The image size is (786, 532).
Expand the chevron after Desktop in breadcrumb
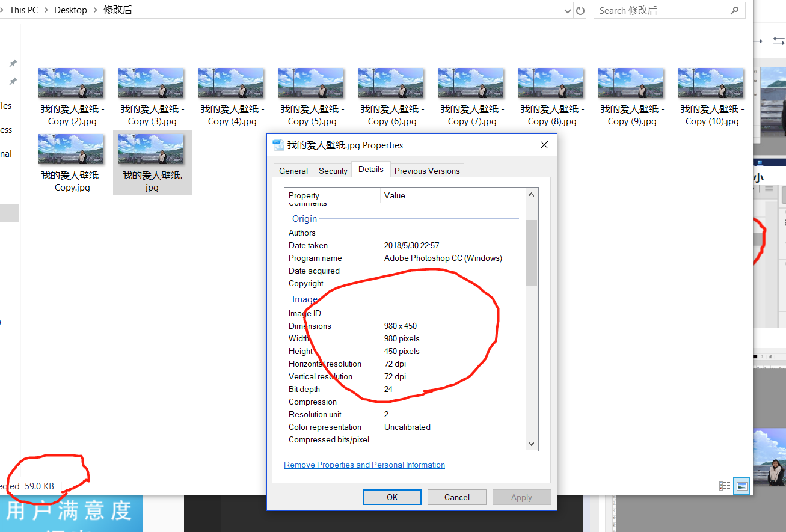click(95, 10)
